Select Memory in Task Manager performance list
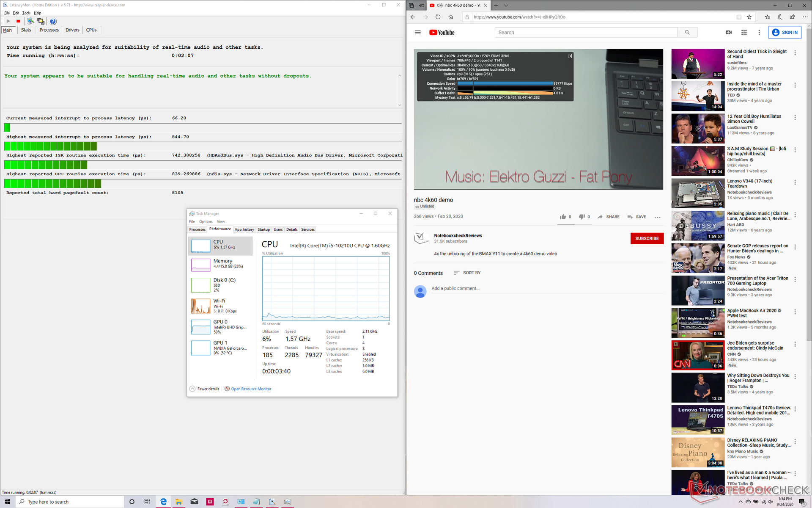 (220, 264)
